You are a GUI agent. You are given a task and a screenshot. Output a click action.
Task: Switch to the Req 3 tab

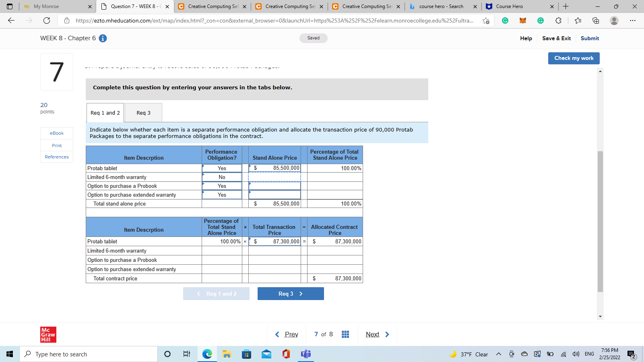click(143, 113)
